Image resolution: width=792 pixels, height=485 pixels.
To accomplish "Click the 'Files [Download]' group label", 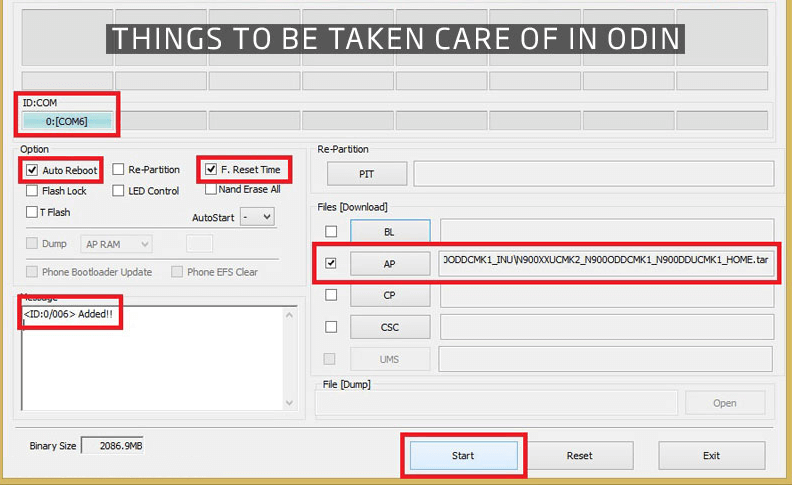I will (353, 207).
